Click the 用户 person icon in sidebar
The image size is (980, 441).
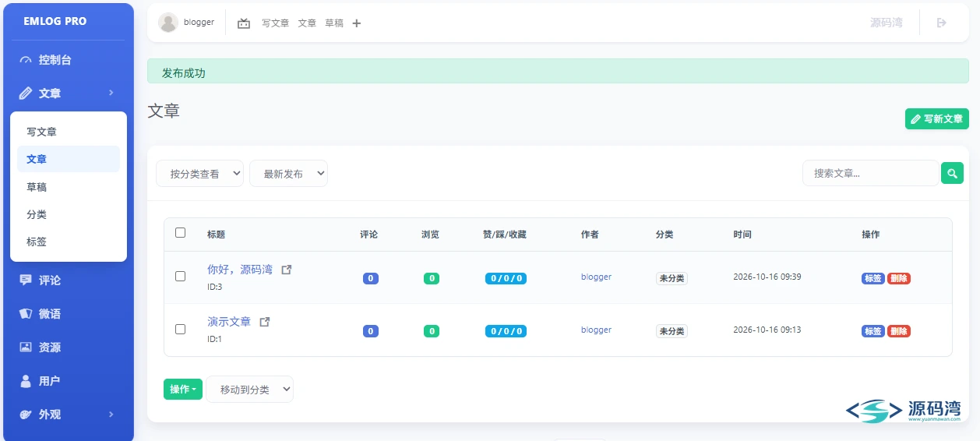click(26, 381)
